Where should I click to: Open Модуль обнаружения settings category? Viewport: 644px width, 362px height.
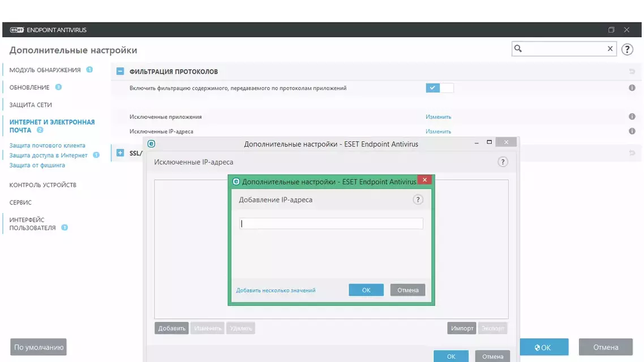[x=45, y=70]
